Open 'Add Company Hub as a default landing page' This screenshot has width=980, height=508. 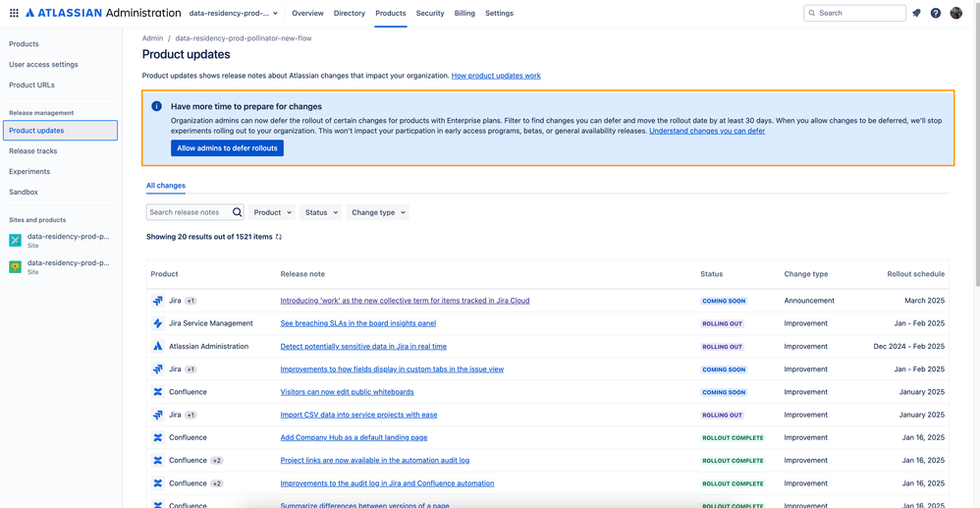(354, 437)
